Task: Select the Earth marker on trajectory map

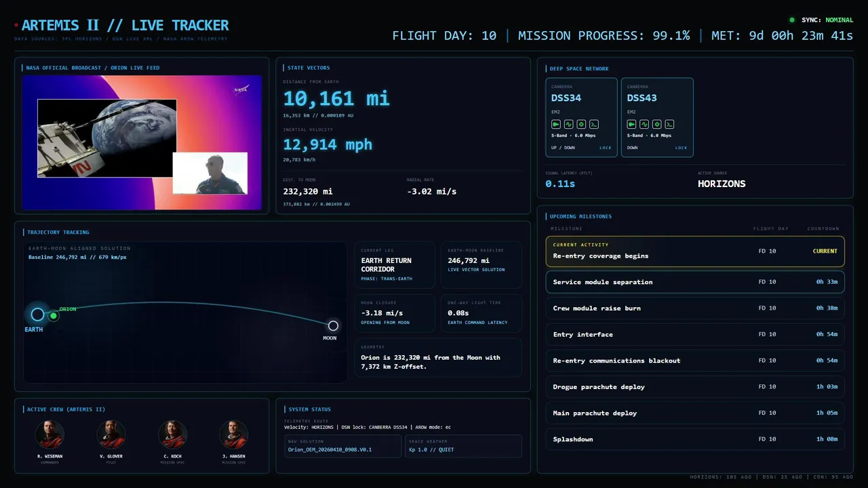Action: point(37,314)
